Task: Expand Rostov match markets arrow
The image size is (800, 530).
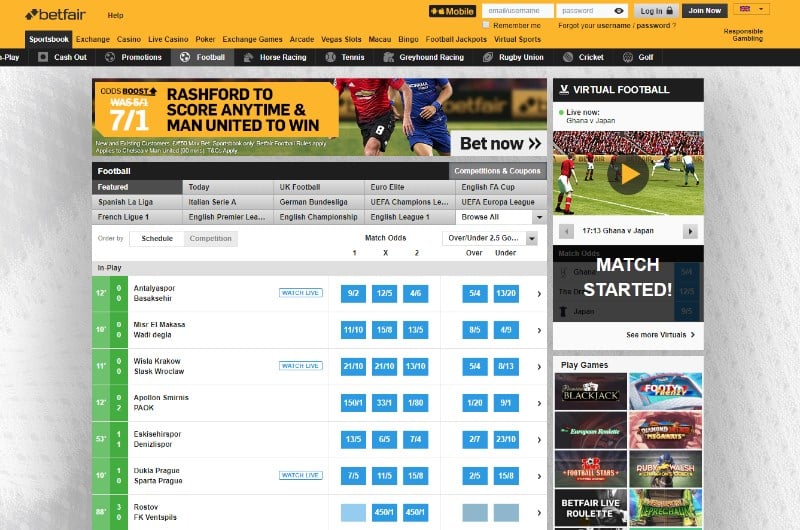Action: tap(539, 513)
